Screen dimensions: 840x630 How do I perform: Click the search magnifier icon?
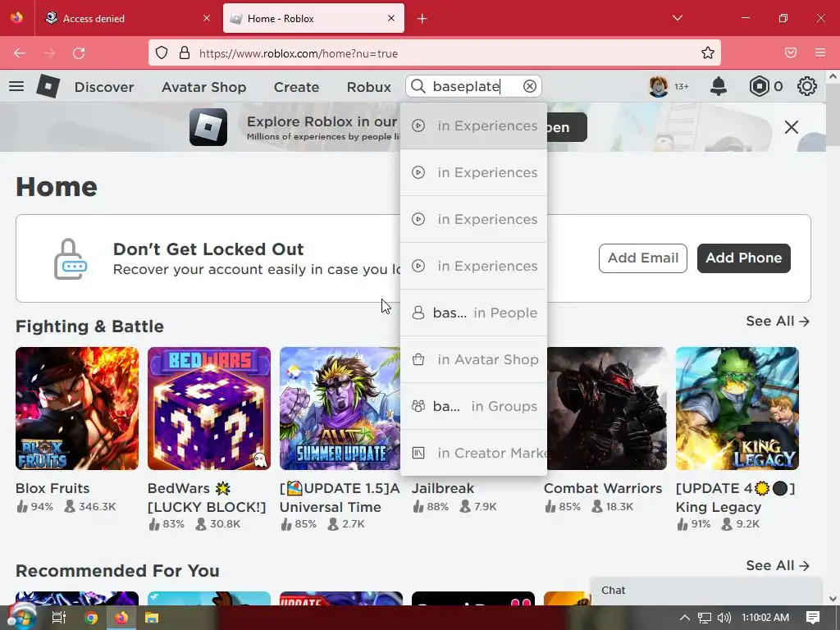pos(418,86)
